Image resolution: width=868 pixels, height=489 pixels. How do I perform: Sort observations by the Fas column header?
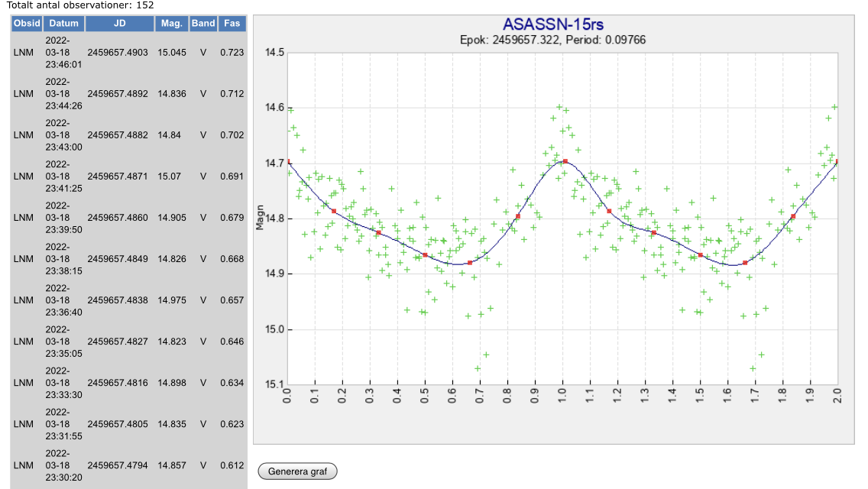232,24
